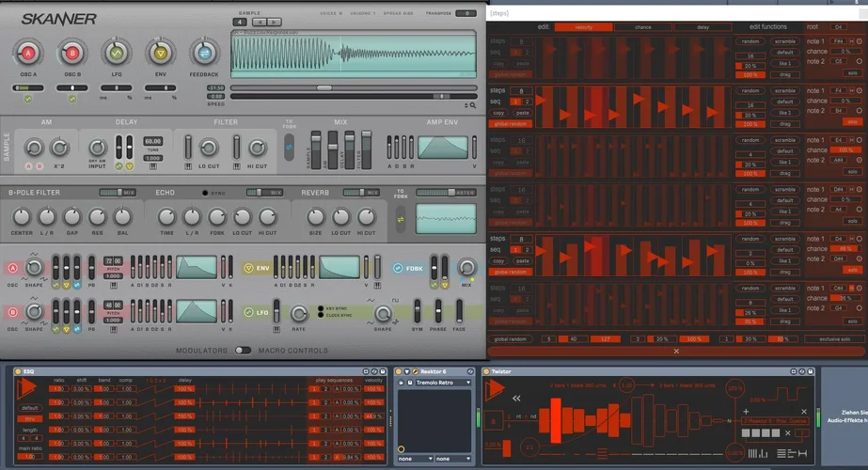
Task: Click the Twistor double-arrow rewind icon
Action: (x=516, y=398)
